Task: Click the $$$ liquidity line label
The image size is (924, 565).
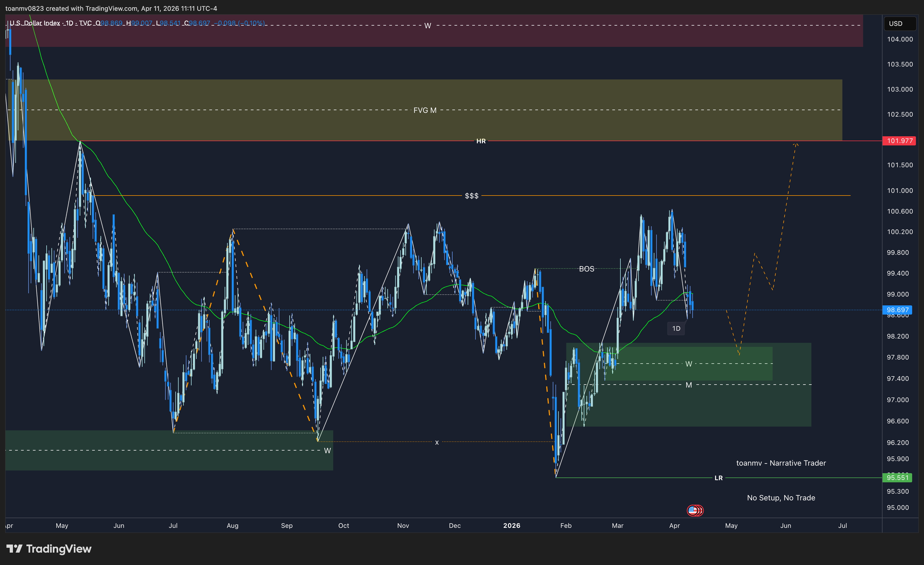Action: coord(472,196)
